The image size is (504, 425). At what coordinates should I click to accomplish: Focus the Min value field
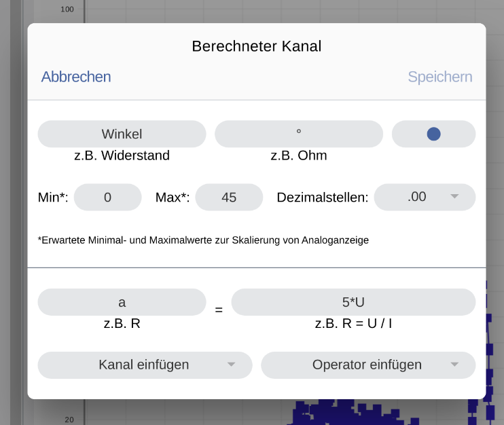(107, 197)
